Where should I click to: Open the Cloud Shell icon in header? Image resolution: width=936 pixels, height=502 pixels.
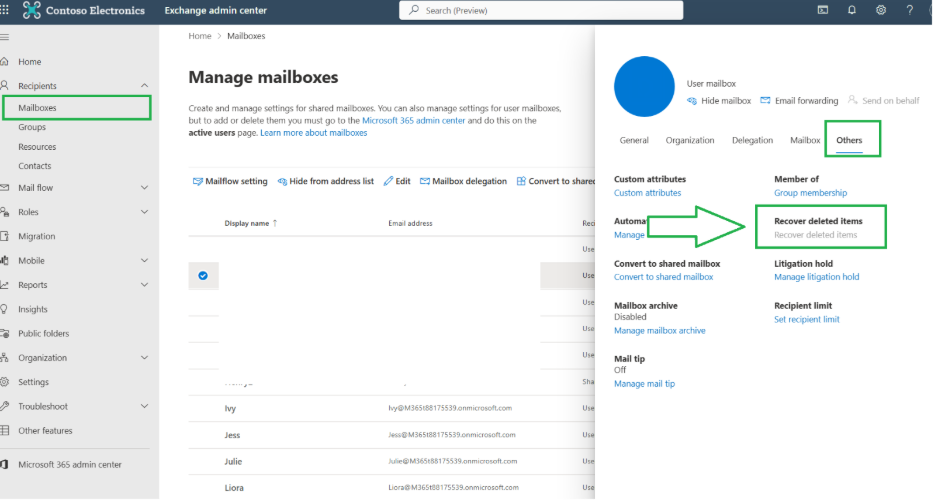coord(823,10)
